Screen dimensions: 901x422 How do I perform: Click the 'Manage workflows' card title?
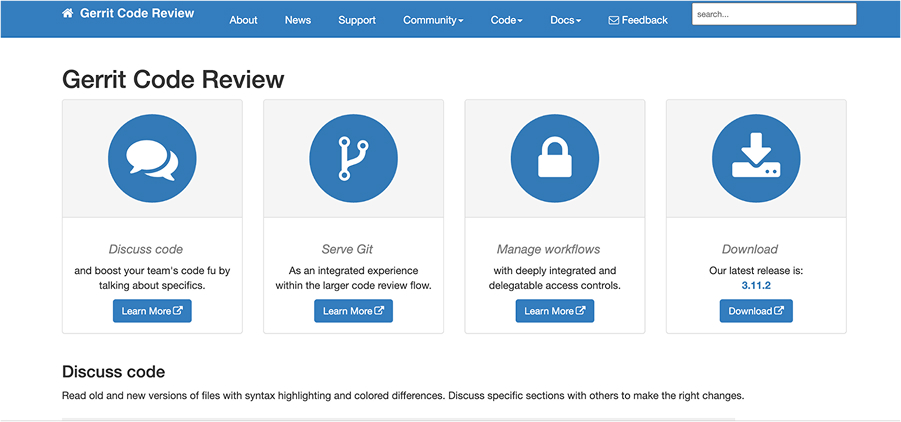[x=548, y=250]
